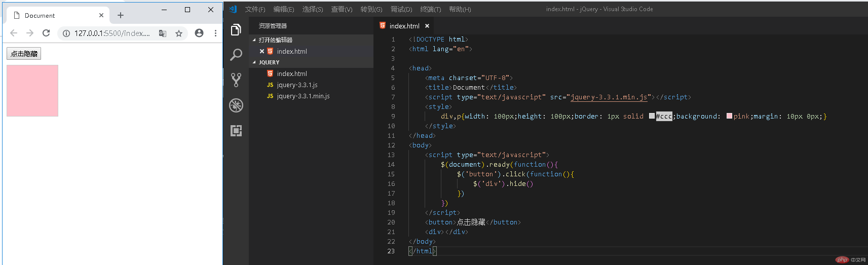
Task: Open the Search view in activity bar
Action: tap(236, 55)
